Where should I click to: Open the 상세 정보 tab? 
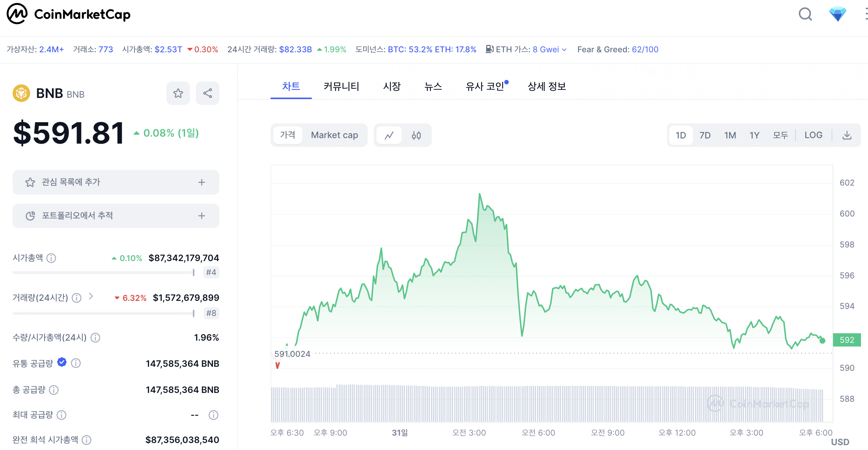547,87
